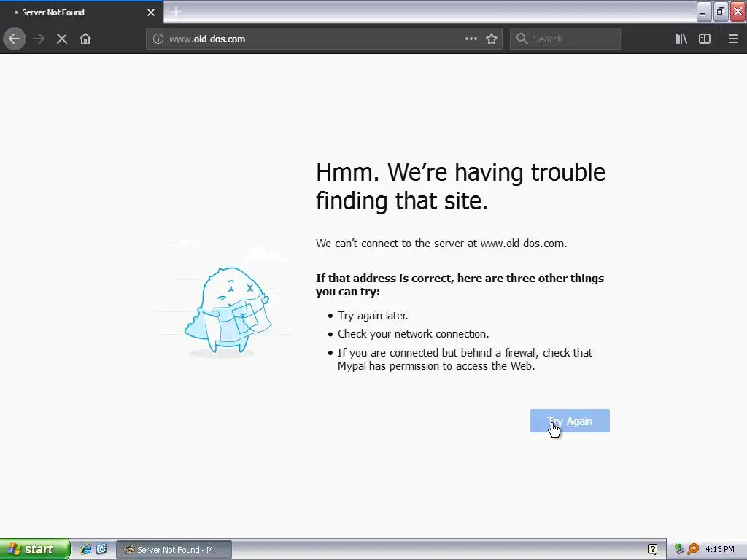
Task: Click the firewall permission bullet text
Action: 465,359
